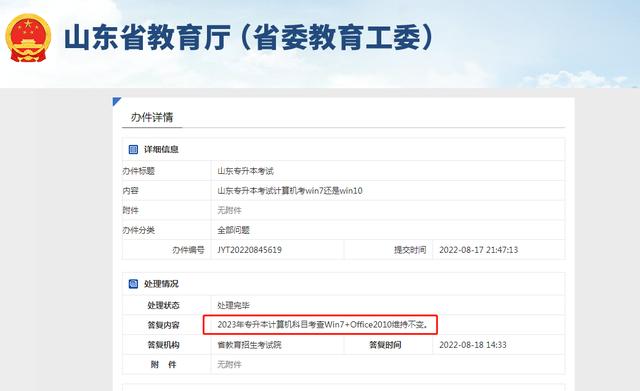Click content text mentioning win7还是win10
This screenshot has width=640, height=391.
click(290, 191)
